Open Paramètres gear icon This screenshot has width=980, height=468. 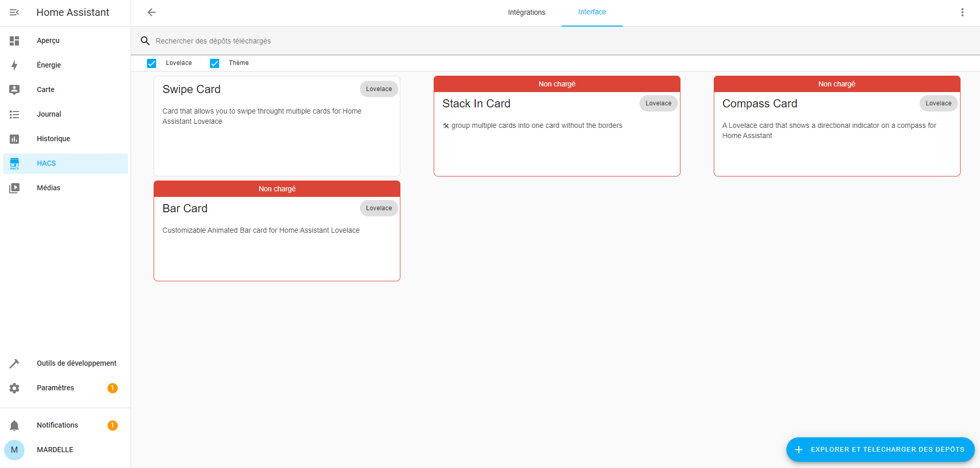(14, 388)
